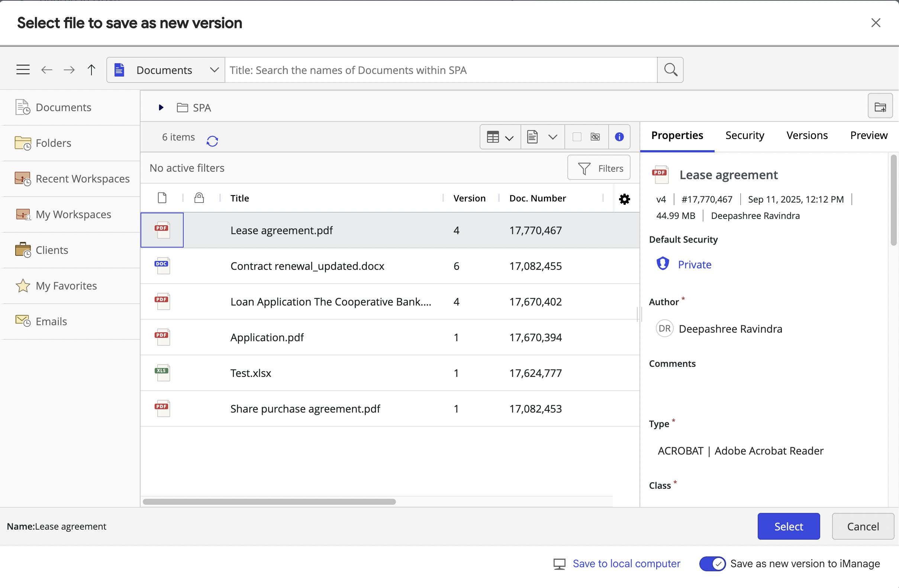The width and height of the screenshot is (899, 588).
Task: Switch to the Security tab
Action: (x=744, y=135)
